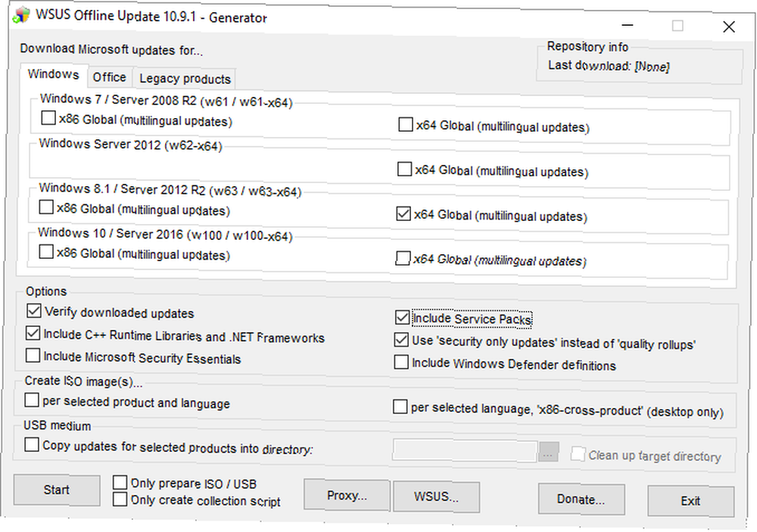Screen dimensions: 757x532
Task: Click 'Last download: [None]' repository info text
Action: point(609,66)
